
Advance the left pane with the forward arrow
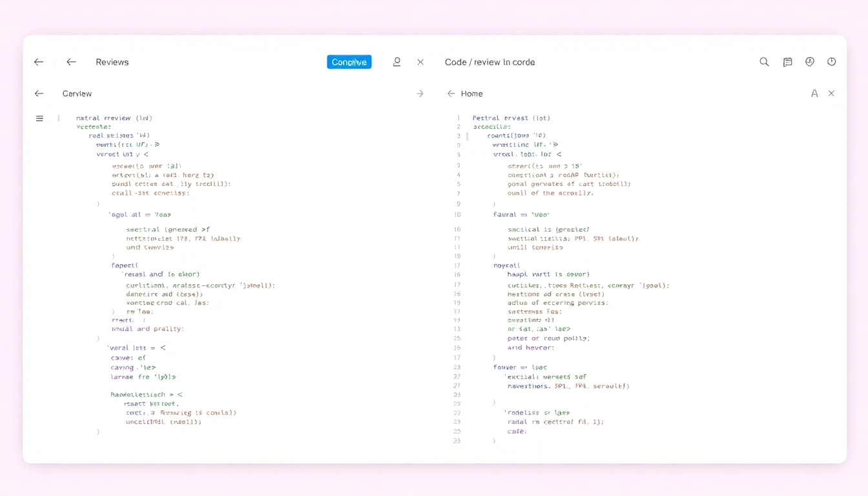click(420, 93)
